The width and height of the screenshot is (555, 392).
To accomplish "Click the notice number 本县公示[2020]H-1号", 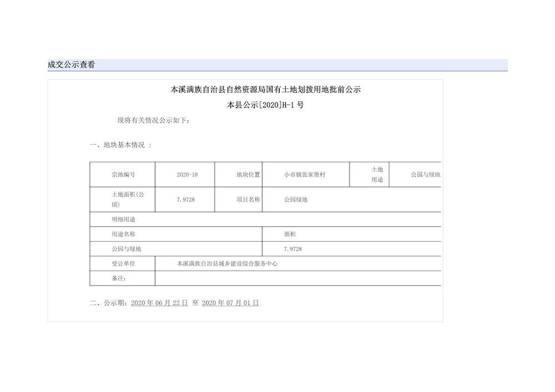I will pyautogui.click(x=265, y=105).
